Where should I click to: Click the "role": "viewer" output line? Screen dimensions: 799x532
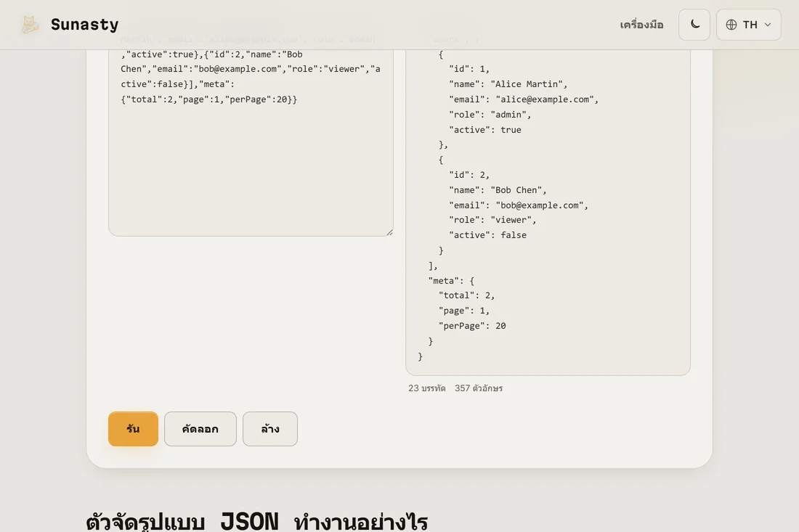click(492, 220)
